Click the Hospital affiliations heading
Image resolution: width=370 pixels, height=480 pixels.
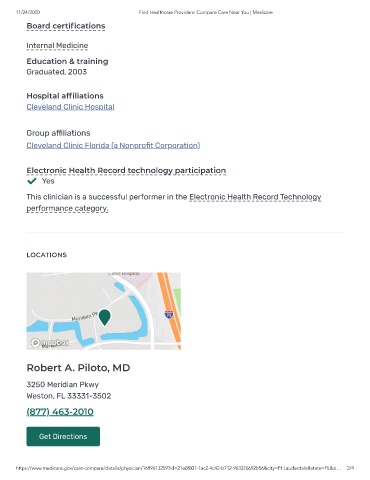(x=65, y=96)
